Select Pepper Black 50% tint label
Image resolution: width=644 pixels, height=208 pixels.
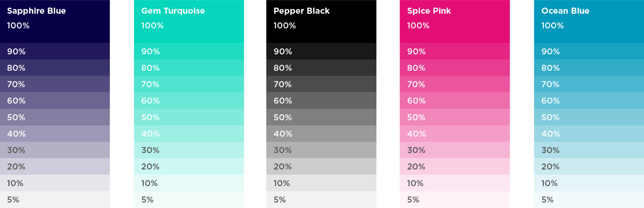pyautogui.click(x=283, y=117)
